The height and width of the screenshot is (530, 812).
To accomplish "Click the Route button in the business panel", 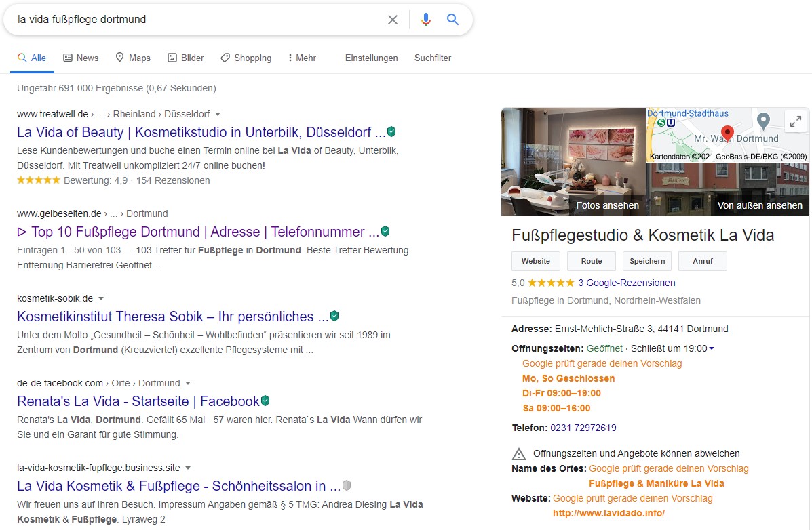I will pyautogui.click(x=592, y=261).
